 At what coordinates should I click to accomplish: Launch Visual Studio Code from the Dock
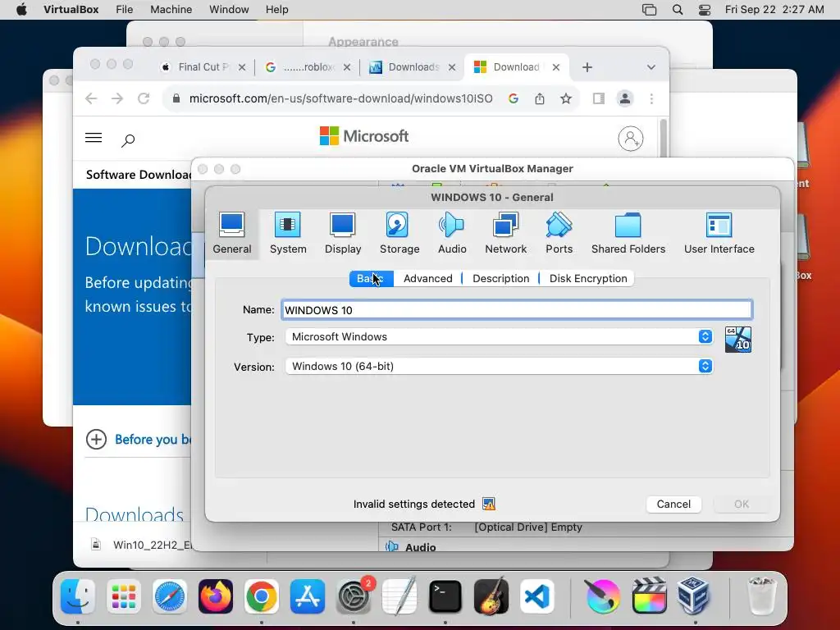pyautogui.click(x=536, y=596)
